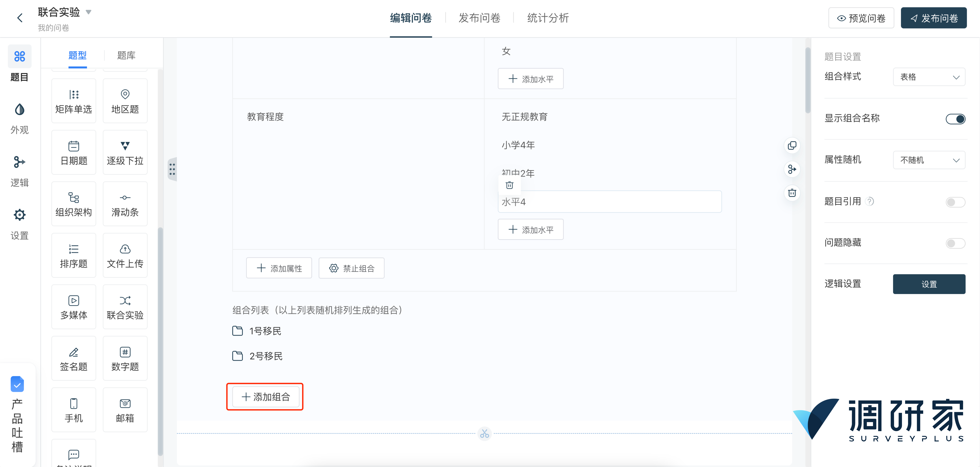This screenshot has width=980, height=467.
Task: Click 添加水平 below 女
Action: [x=531, y=79]
